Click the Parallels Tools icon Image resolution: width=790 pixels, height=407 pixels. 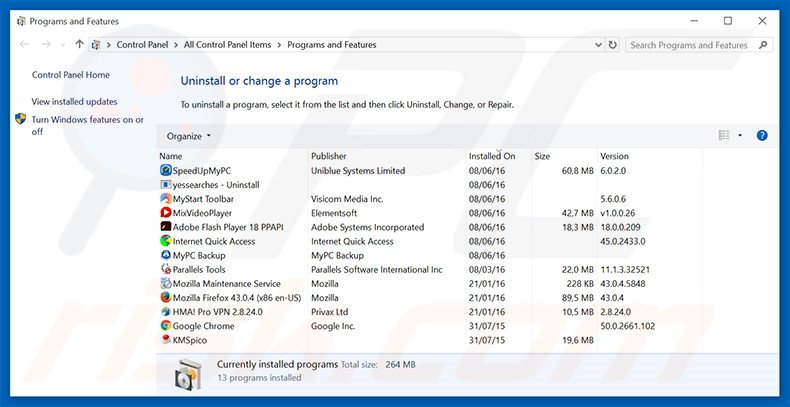coord(166,269)
